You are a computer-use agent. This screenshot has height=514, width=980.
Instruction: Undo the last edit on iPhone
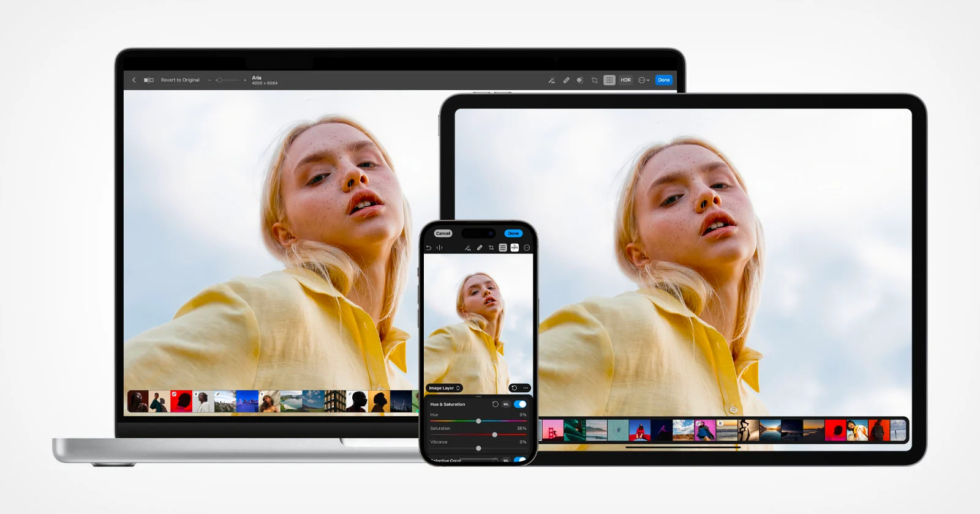tap(429, 248)
